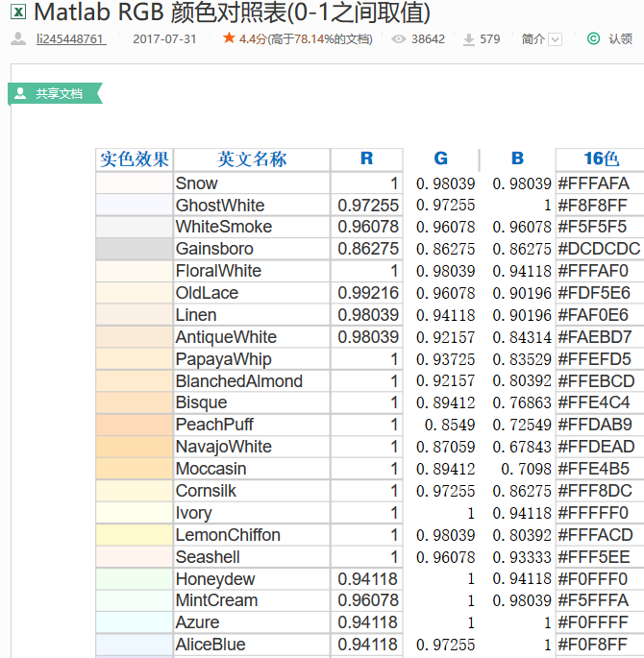Image resolution: width=644 pixels, height=658 pixels.
Task: Click the Bisque name cell
Action: [x=252, y=402]
